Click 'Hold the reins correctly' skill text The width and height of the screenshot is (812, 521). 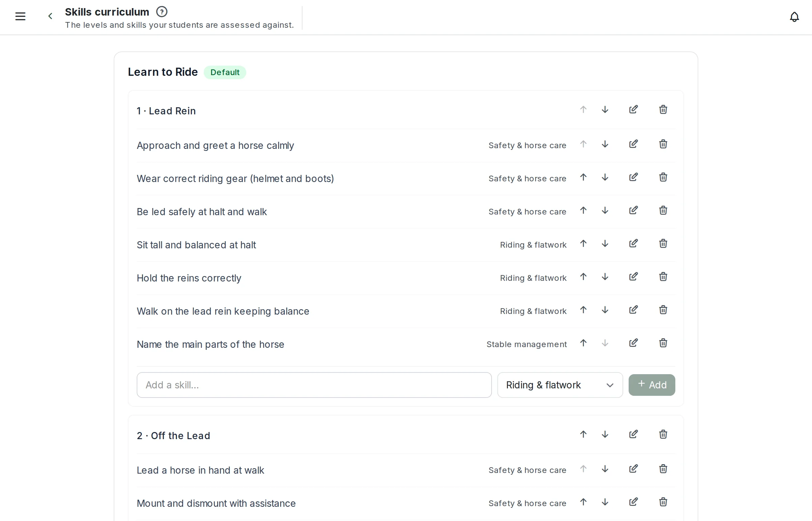click(x=189, y=278)
